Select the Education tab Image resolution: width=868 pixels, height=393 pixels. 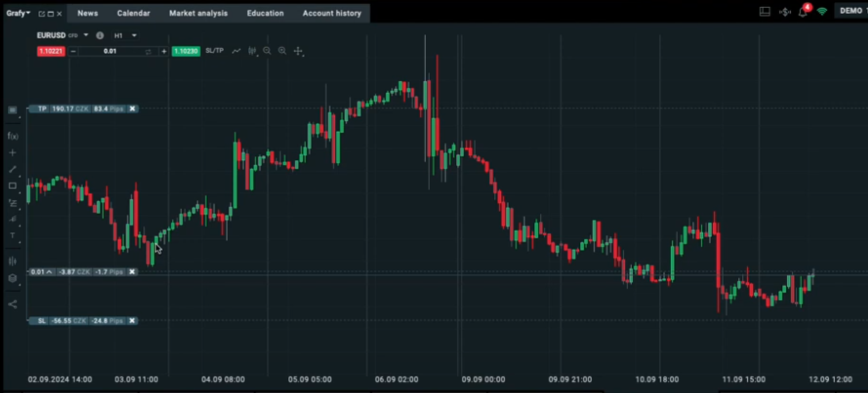coord(266,14)
